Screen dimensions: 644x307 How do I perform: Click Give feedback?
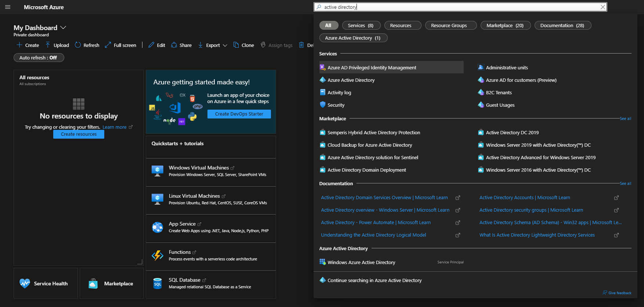point(617,293)
